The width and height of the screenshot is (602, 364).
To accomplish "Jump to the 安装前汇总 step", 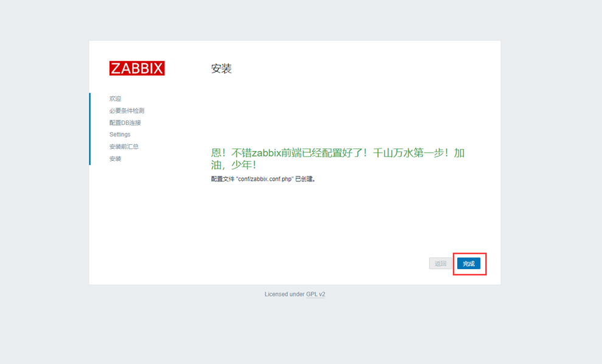I will [124, 147].
